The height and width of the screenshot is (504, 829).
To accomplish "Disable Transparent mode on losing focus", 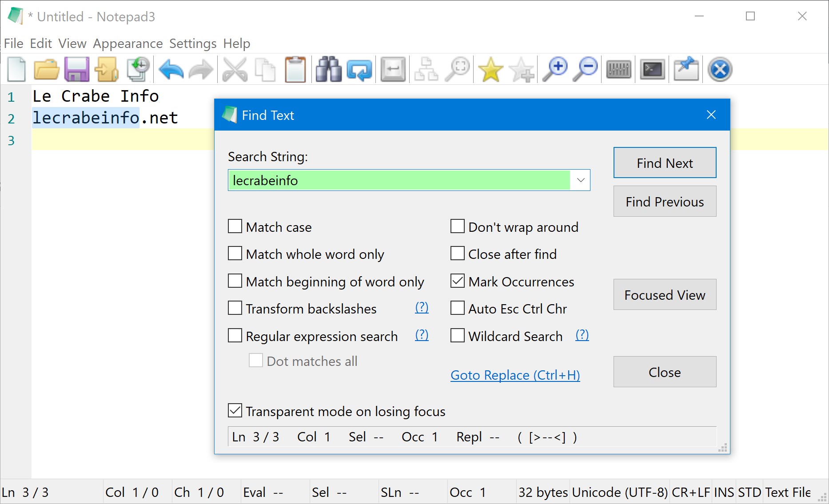I will coord(235,411).
